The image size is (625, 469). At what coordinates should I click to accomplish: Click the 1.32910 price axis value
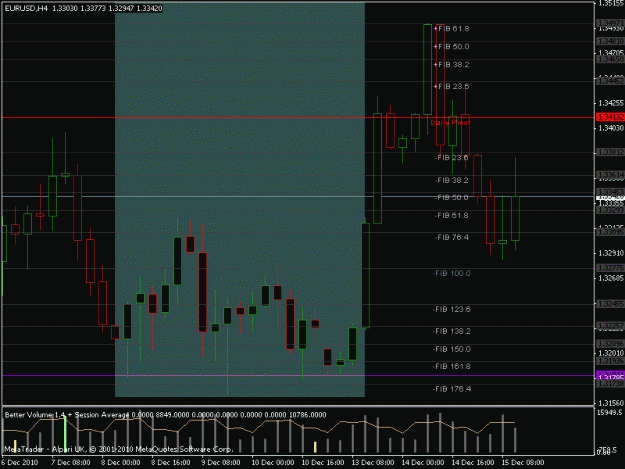(x=611, y=253)
